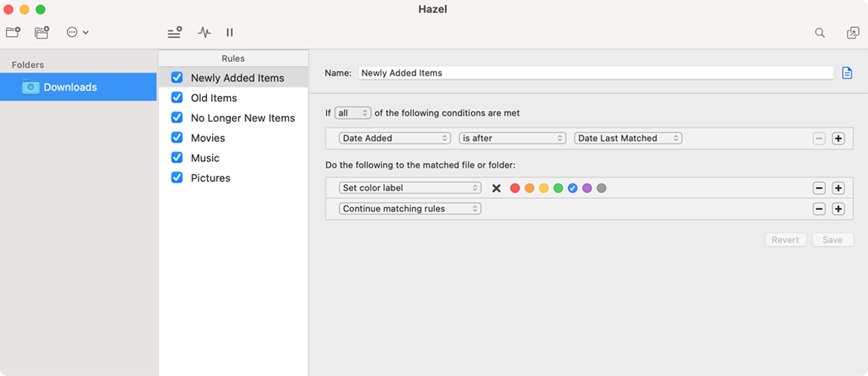Viewport: 868px width, 376px height.
Task: Click the rule Name text field
Action: pos(596,72)
